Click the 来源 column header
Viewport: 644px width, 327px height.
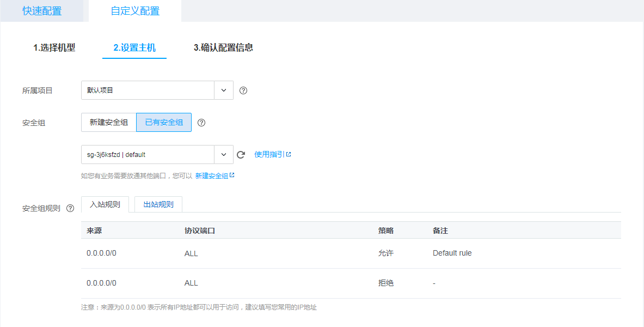[94, 231]
